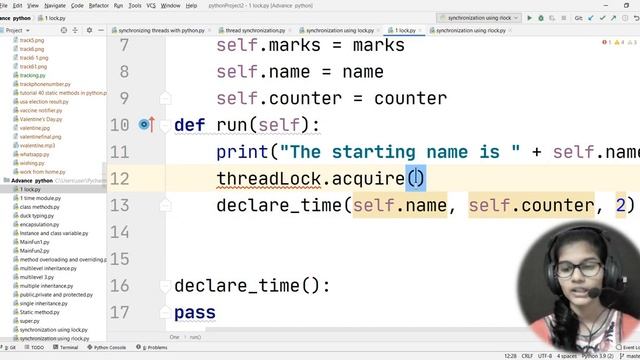Viewport: 640px width, 360px height.
Task: Open the Git tool window
Action: (x=9, y=347)
